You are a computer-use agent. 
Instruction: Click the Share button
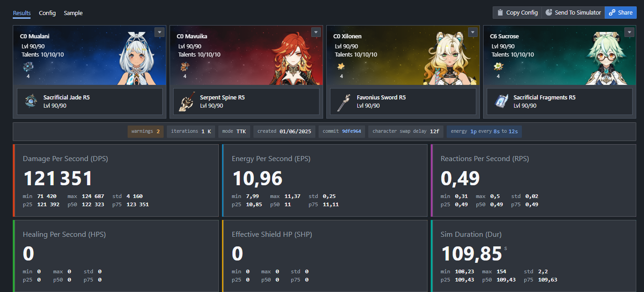click(x=621, y=13)
